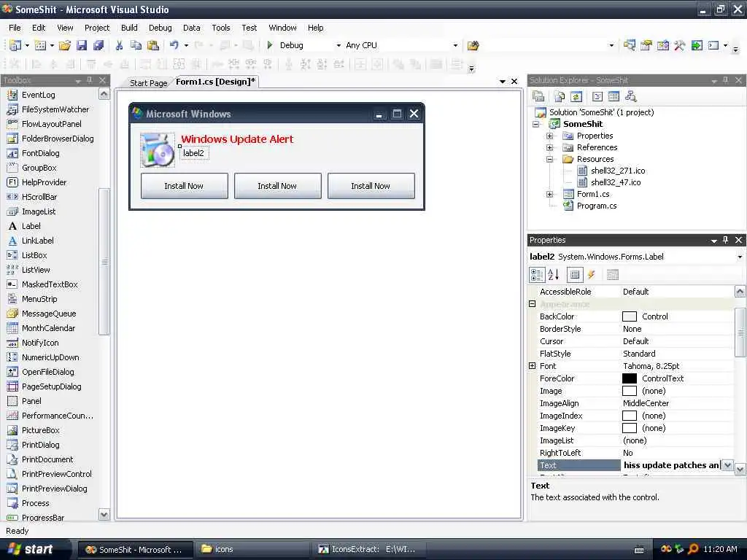Click the Save icon in the toolbar
Screen dimensions: 747x560
tap(82, 45)
